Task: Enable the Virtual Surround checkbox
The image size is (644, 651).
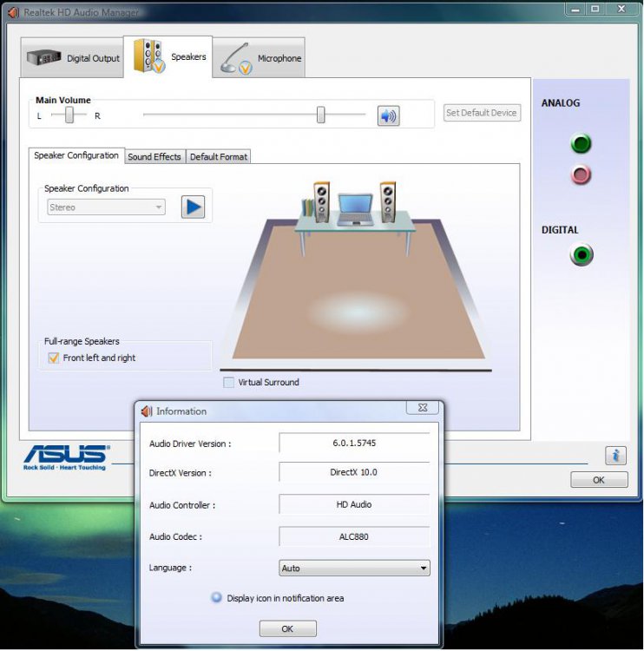Action: tap(228, 383)
